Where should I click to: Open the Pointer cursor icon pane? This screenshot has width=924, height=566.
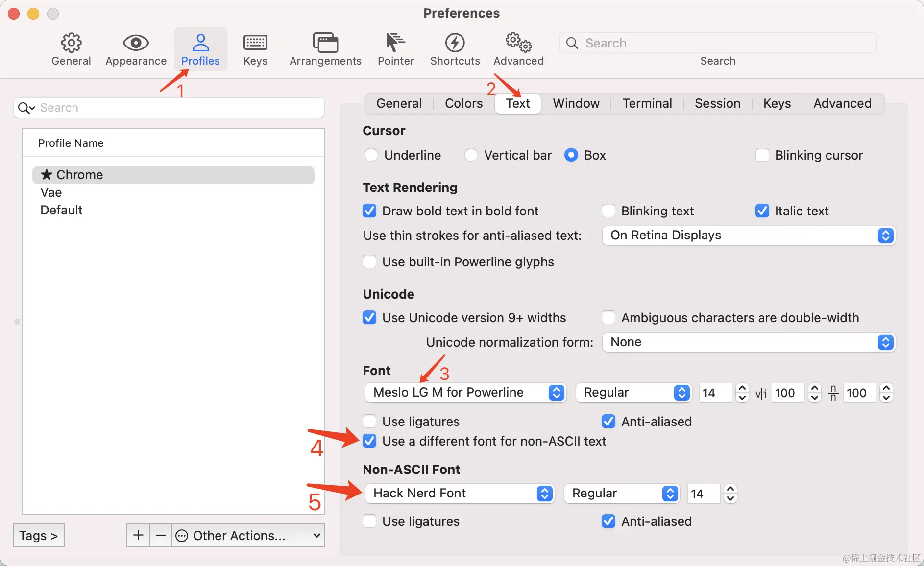pos(395,44)
